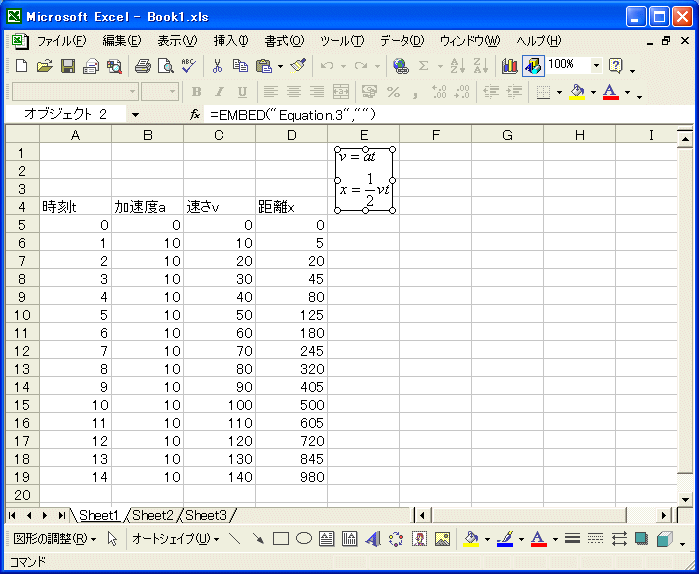Open the 挿入(I) menu
Viewport: 699px width, 574px height.
pyautogui.click(x=231, y=41)
